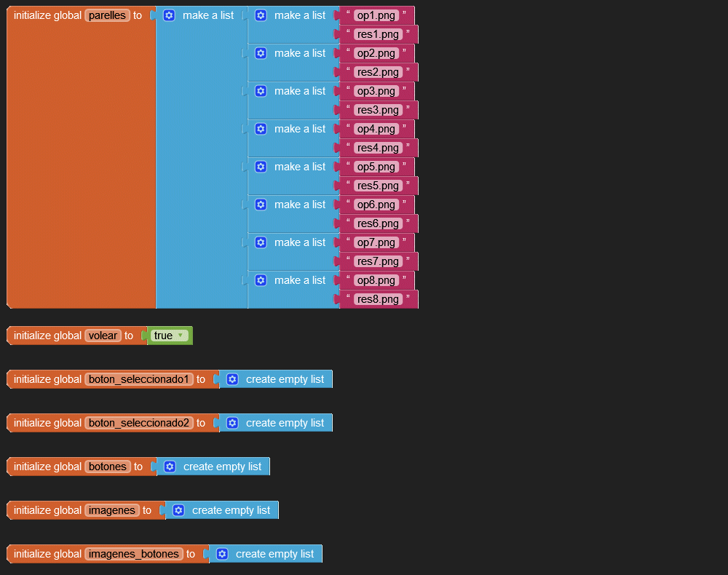Click the res5.png text string field
The height and width of the screenshot is (575, 728).
coord(378,186)
